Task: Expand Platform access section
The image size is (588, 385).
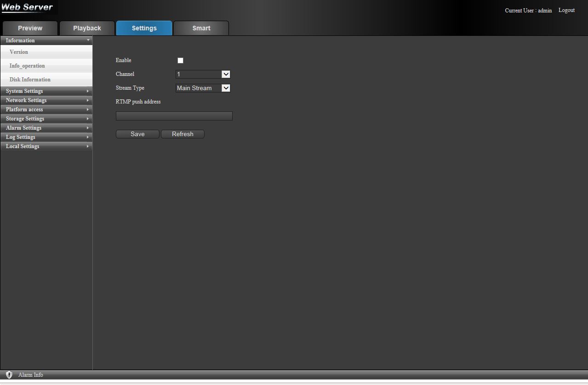Action: (46, 109)
